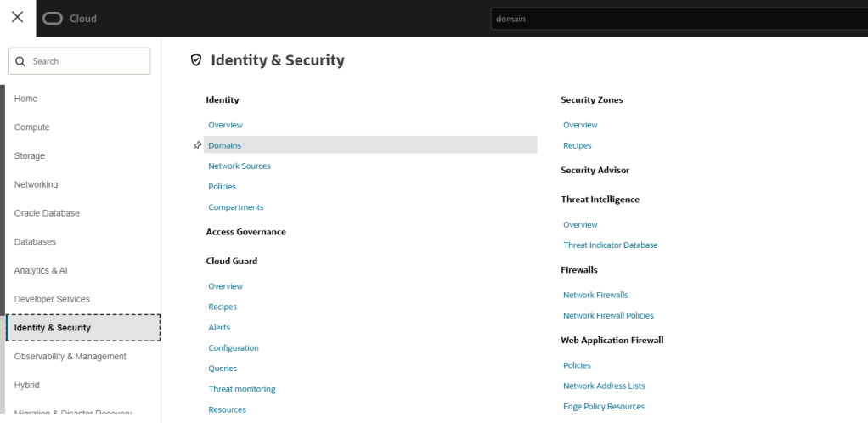Image resolution: width=868 pixels, height=423 pixels.
Task: Open Network Firewall Policies link
Action: 608,316
